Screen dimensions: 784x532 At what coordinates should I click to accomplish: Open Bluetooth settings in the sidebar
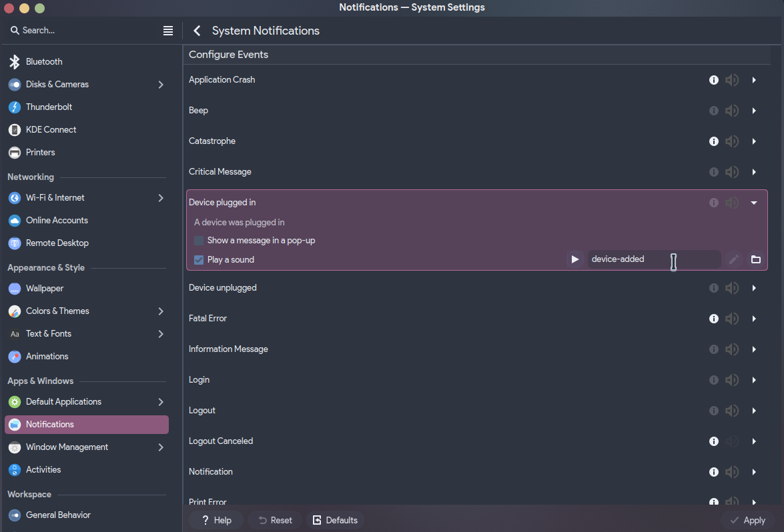point(44,62)
